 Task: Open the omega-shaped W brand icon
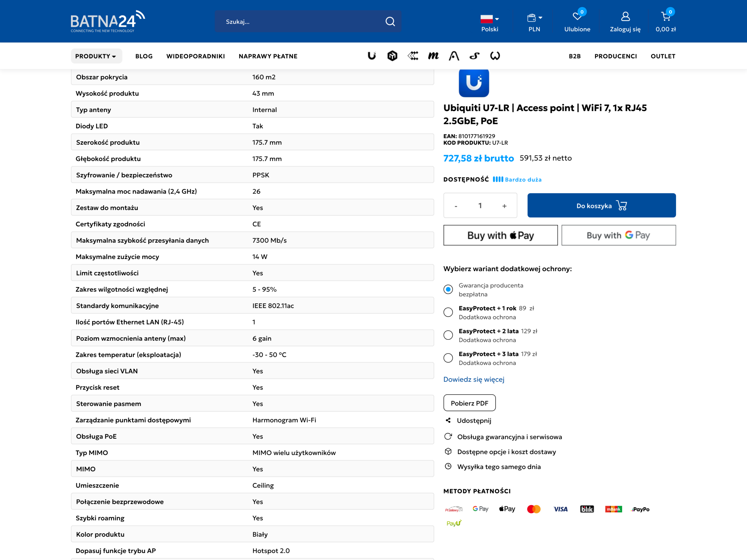pyautogui.click(x=495, y=56)
